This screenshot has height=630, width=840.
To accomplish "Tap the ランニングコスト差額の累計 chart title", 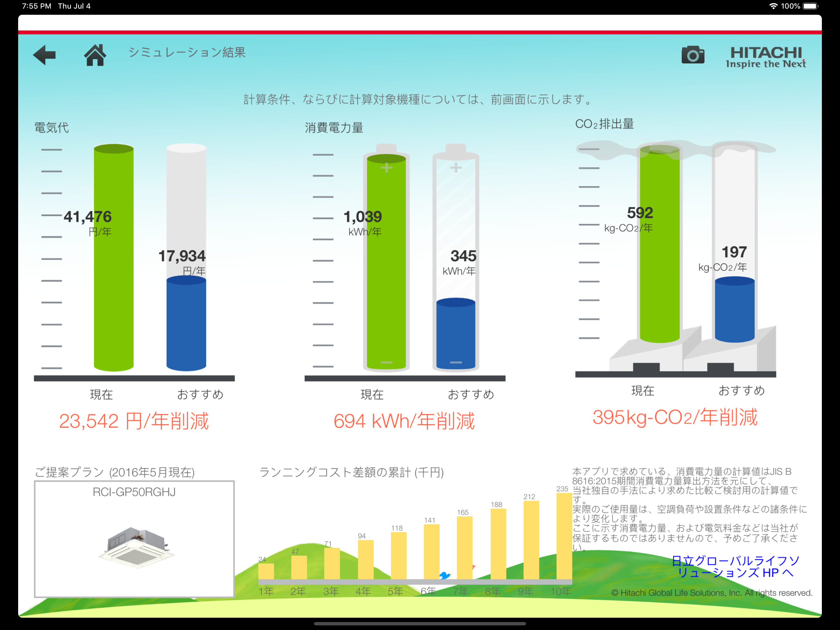I will click(351, 472).
